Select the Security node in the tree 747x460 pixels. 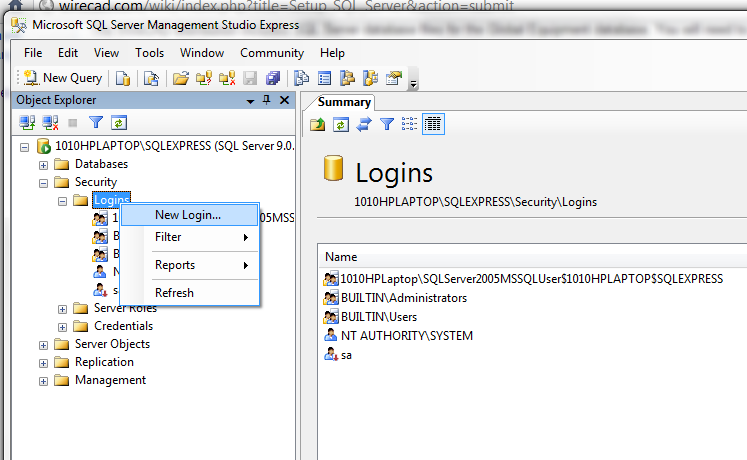pos(95,182)
